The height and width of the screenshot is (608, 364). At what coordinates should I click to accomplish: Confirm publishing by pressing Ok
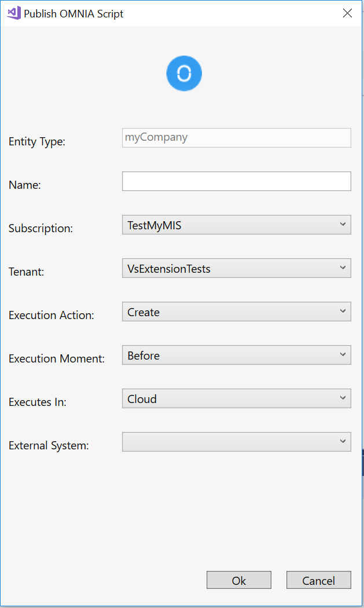point(238,580)
